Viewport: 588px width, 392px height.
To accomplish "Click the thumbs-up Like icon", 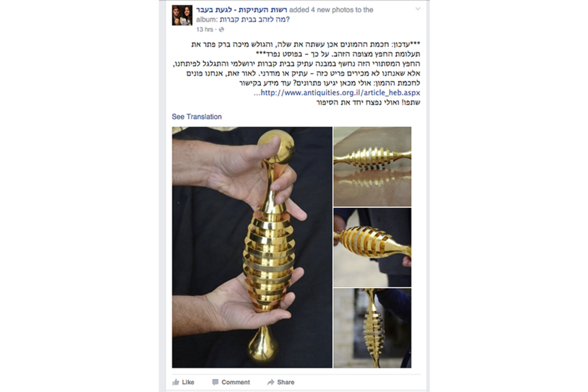I will [x=175, y=382].
